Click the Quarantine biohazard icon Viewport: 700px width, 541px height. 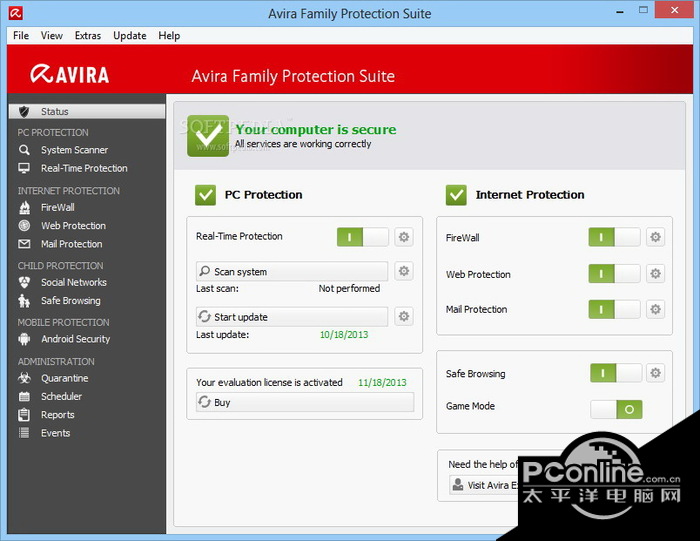[x=24, y=379]
